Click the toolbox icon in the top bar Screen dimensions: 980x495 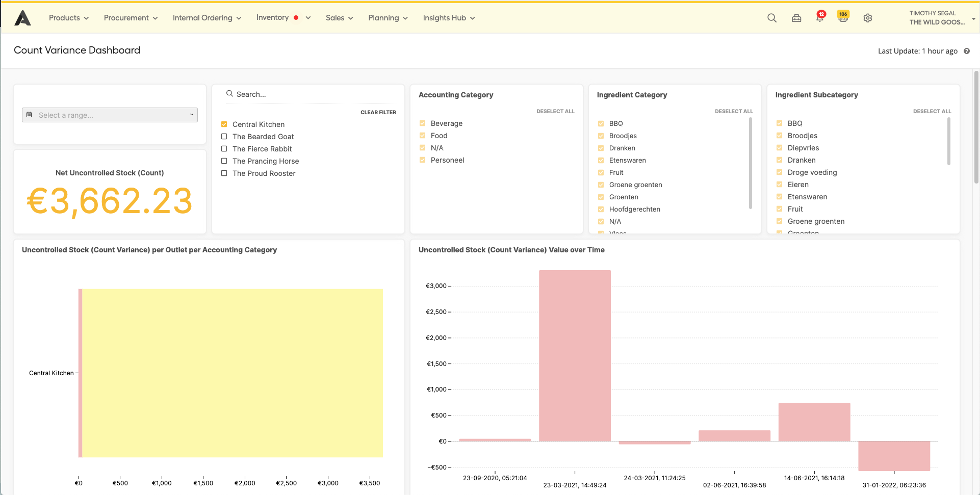point(796,17)
